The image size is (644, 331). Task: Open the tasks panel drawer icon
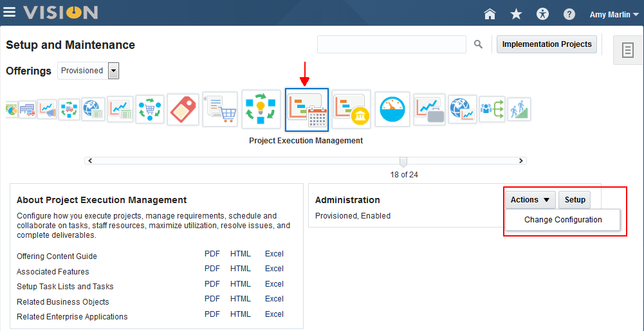628,51
